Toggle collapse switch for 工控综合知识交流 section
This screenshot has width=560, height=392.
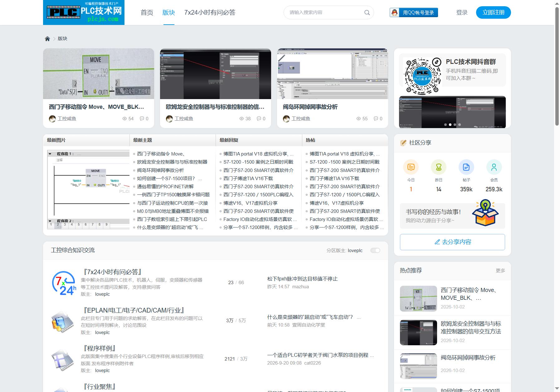tap(375, 251)
